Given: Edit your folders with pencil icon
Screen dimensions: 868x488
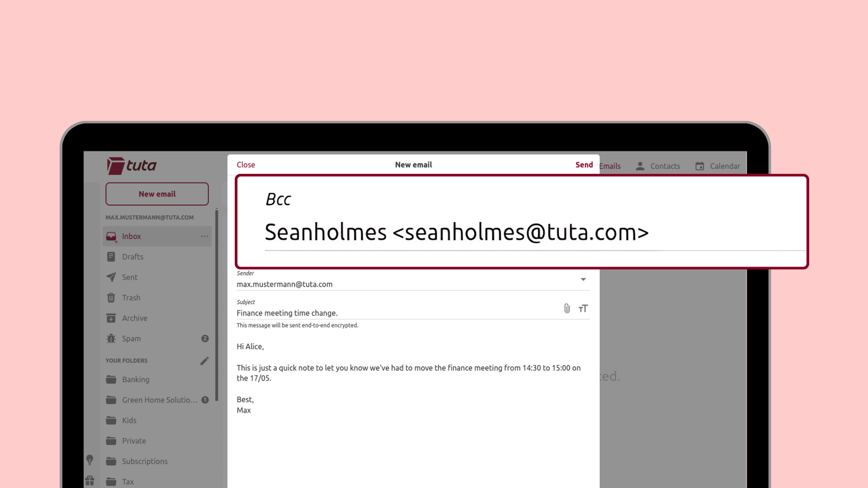Looking at the screenshot, I should (x=204, y=361).
